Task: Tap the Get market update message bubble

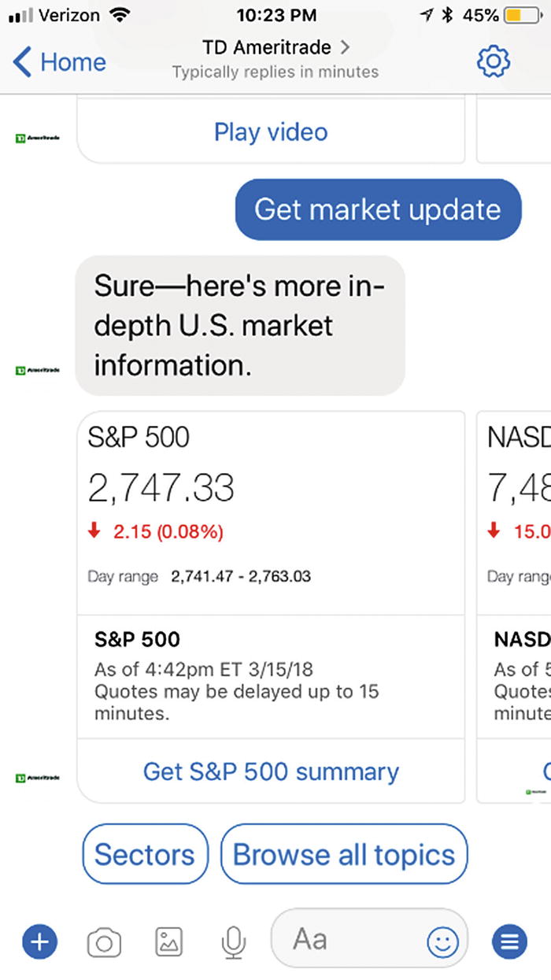Action: [378, 209]
